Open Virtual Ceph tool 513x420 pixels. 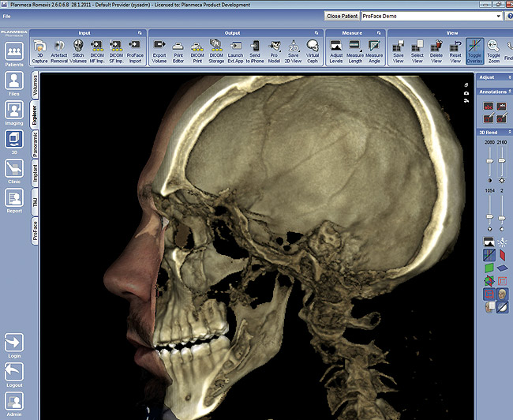[x=313, y=51]
